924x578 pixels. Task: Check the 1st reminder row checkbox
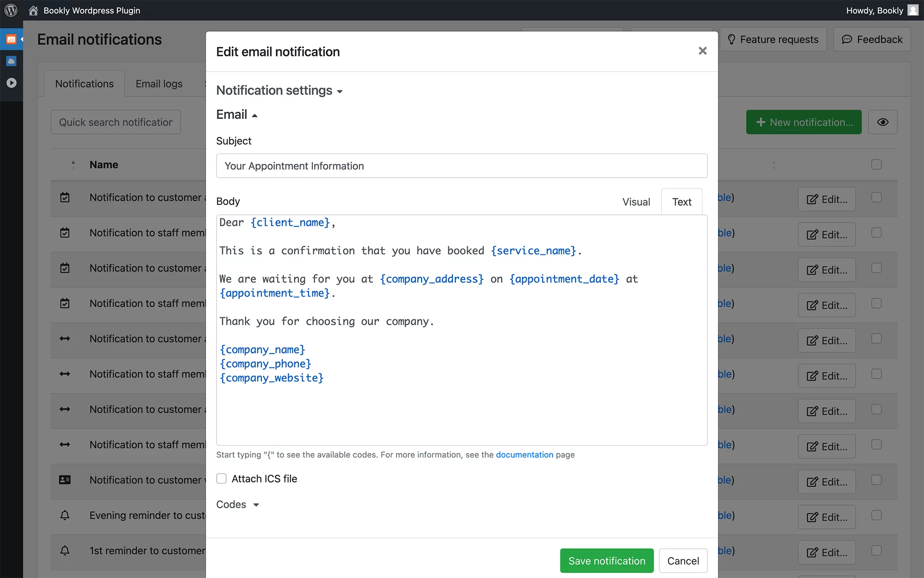point(876,551)
